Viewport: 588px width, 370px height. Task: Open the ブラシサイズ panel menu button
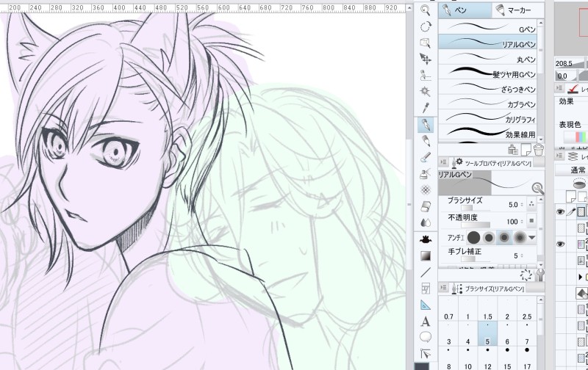coord(443,288)
